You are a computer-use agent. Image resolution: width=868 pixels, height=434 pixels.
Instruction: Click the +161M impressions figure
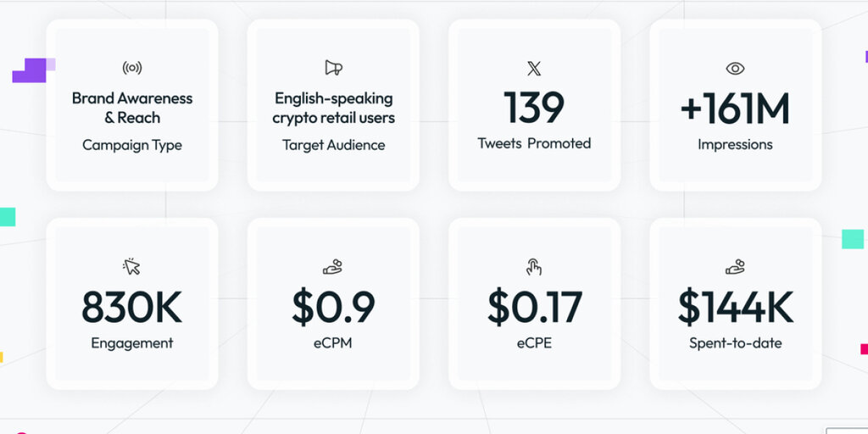tap(735, 108)
